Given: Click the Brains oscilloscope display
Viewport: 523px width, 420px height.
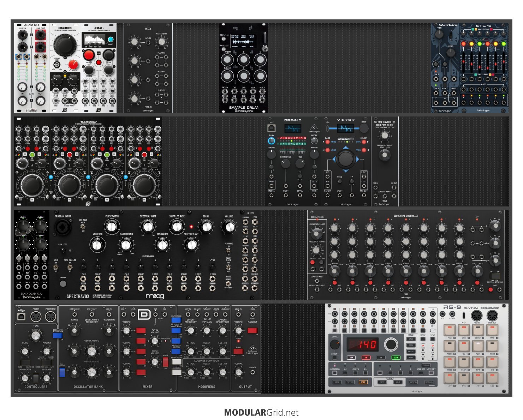Looking at the screenshot, I should [x=292, y=128].
